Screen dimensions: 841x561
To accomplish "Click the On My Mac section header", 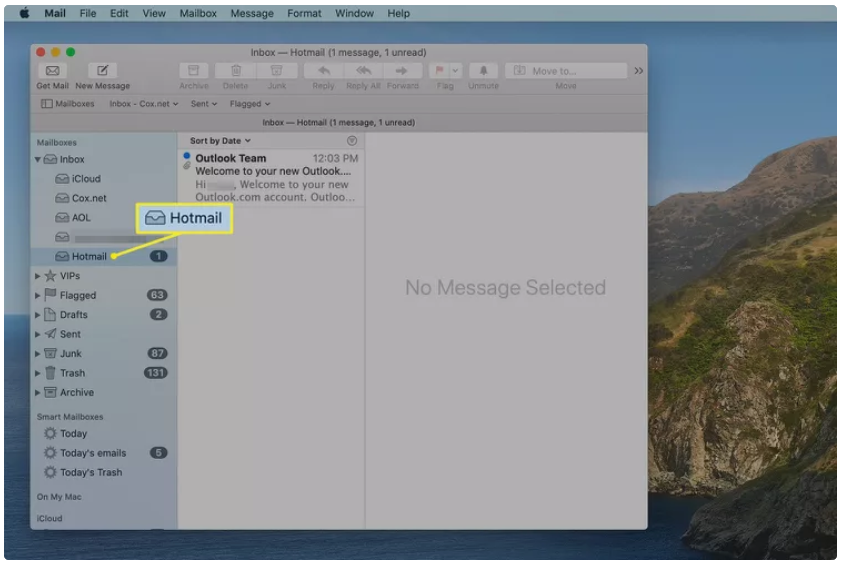I will point(59,497).
